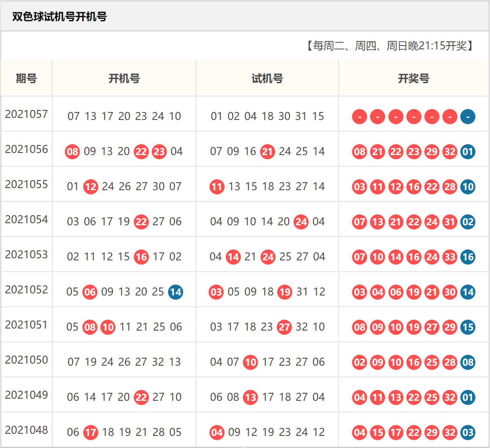Image resolution: width=490 pixels, height=448 pixels.
Task: Select the 试机号 column header
Action: click(267, 78)
